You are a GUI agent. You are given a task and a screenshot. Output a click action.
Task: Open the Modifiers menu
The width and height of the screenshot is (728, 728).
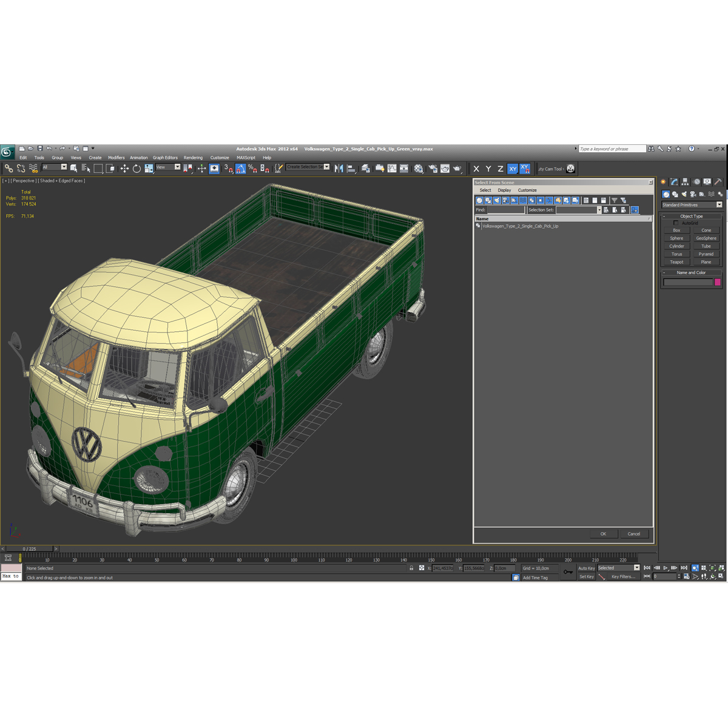(116, 158)
